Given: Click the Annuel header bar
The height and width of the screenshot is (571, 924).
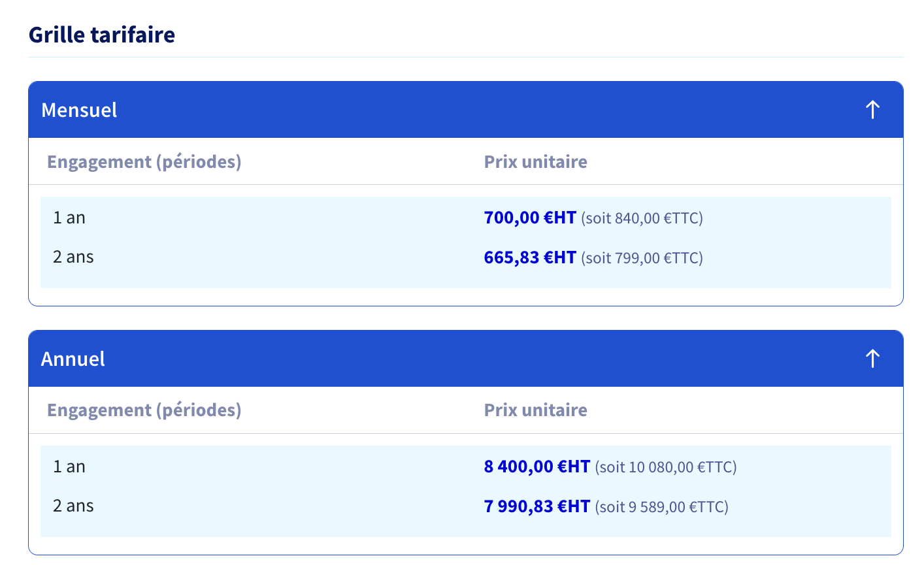Looking at the screenshot, I should coord(466,359).
